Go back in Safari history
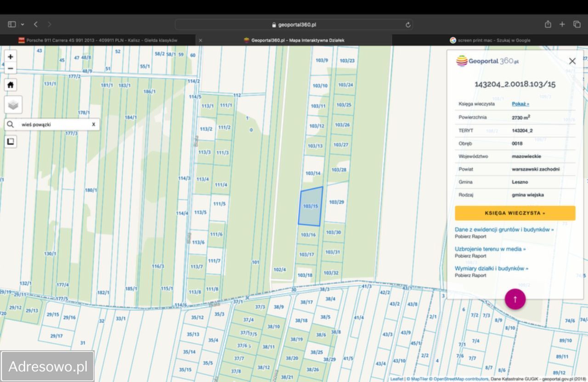The height and width of the screenshot is (382, 588). [x=36, y=24]
